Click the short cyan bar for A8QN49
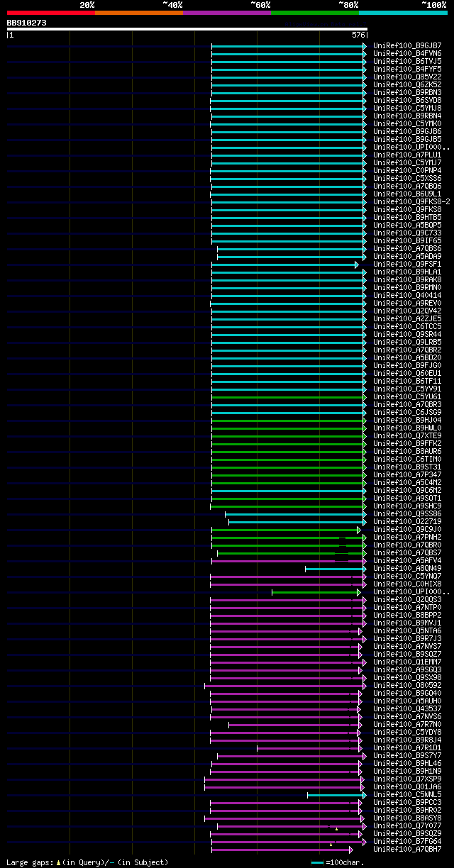The width and height of the screenshot is (454, 868). pos(336,569)
